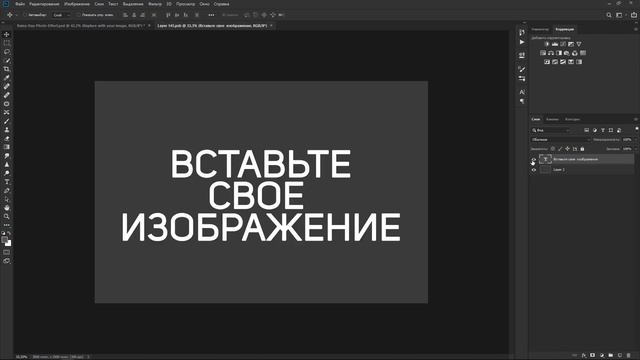Select the Move tool in the toolbar

click(x=7, y=35)
